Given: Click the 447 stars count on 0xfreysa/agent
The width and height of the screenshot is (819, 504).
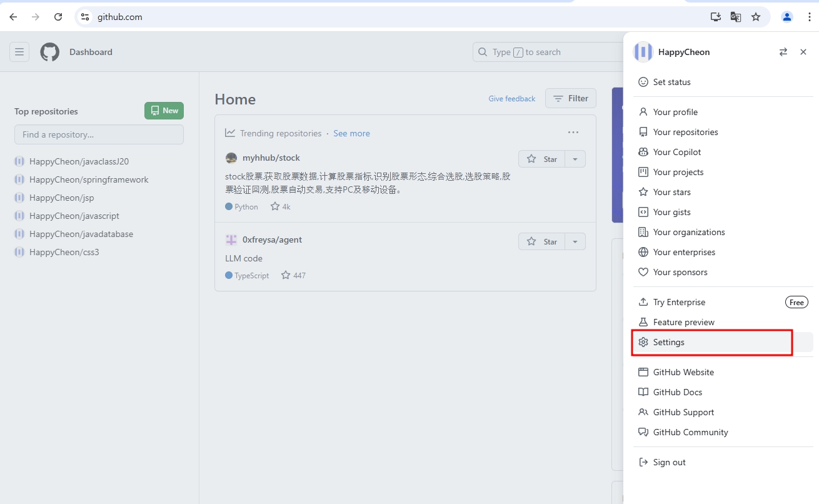Looking at the screenshot, I should tap(293, 275).
